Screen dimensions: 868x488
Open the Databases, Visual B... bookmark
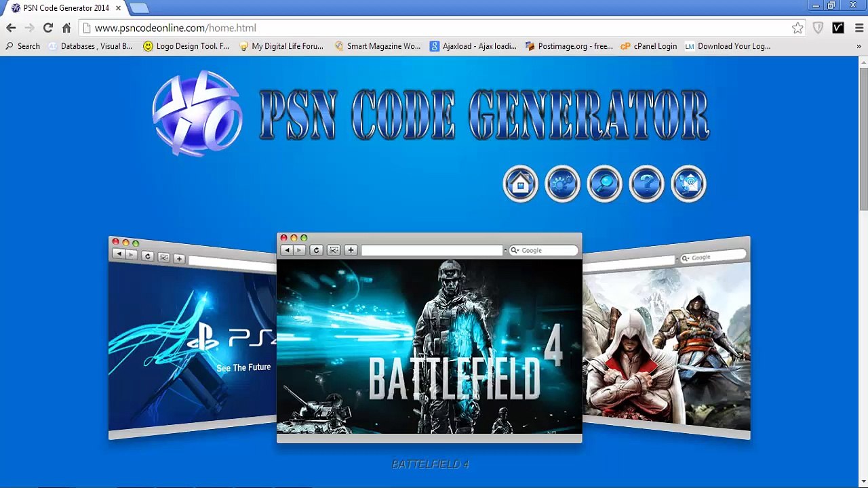(90, 46)
